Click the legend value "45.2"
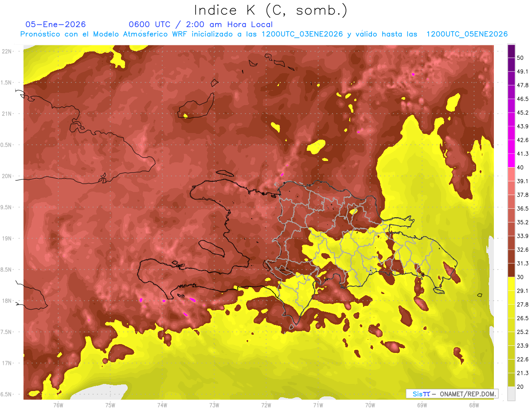This screenshot has height=411, width=532. click(523, 113)
